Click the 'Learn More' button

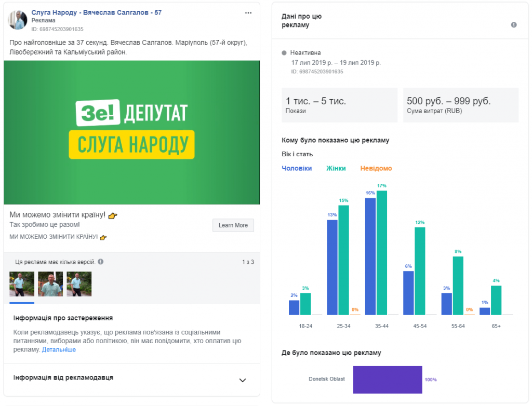coord(233,225)
